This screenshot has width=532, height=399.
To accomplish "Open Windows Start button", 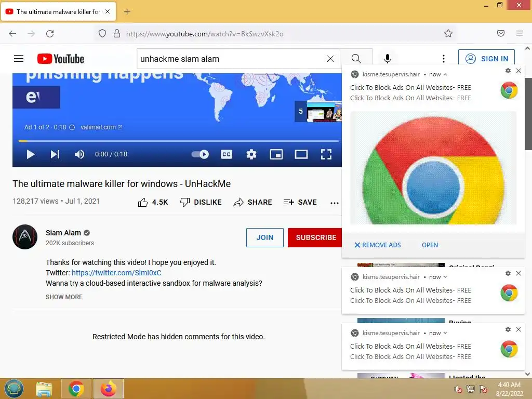I will 14,389.
